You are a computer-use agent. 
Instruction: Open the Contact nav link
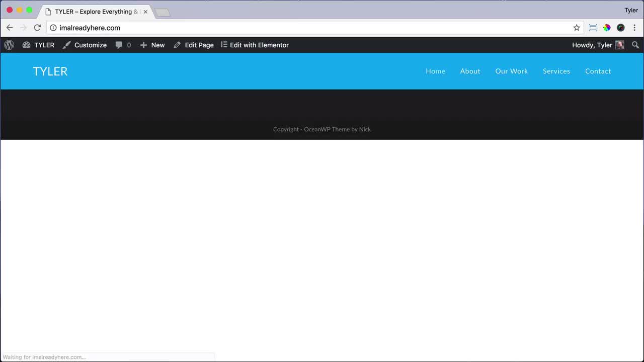coord(598,71)
